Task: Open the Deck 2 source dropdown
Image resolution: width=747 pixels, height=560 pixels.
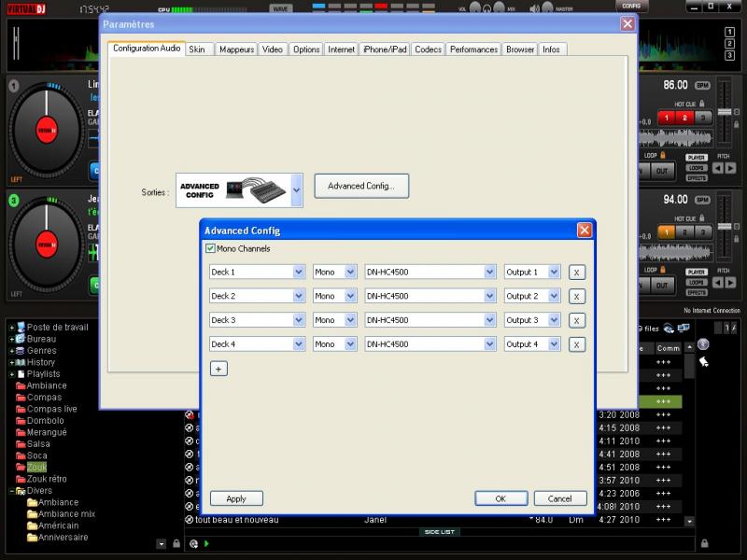Action: point(299,296)
